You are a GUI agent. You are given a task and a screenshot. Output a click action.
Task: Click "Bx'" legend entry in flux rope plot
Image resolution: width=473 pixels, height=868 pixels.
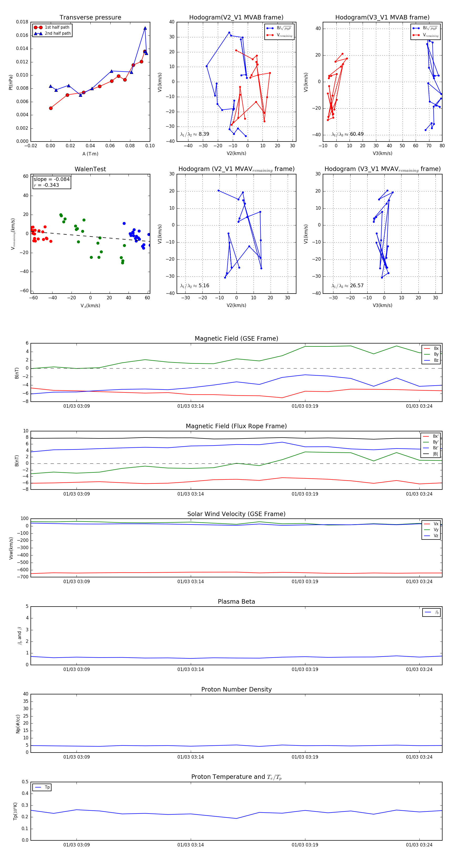click(x=431, y=436)
